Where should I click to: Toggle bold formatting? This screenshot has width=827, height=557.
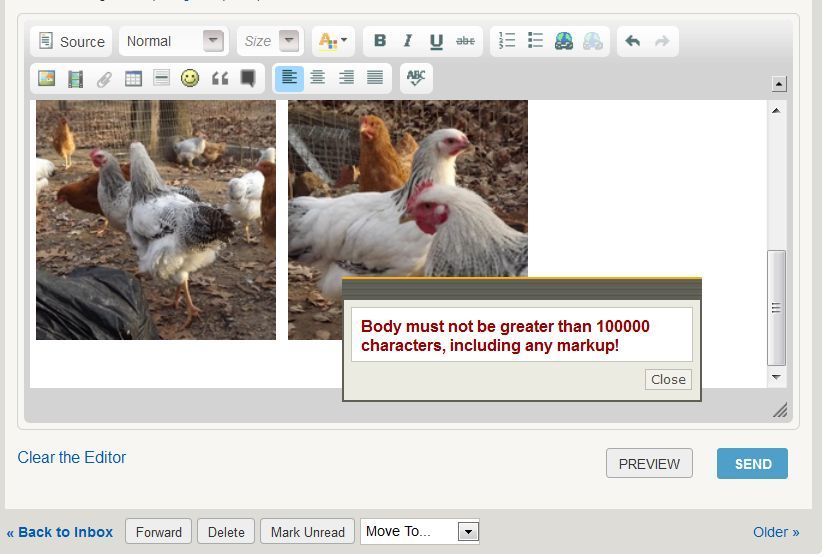coord(380,41)
